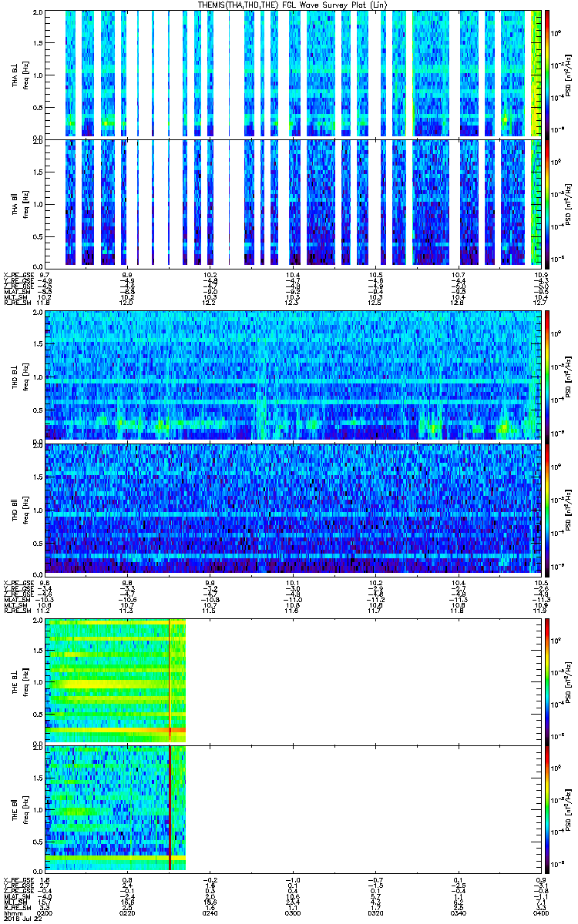578x924 pixels.
Task: Click the X_RE_GSE row label below THD panels
Action: 18,582
